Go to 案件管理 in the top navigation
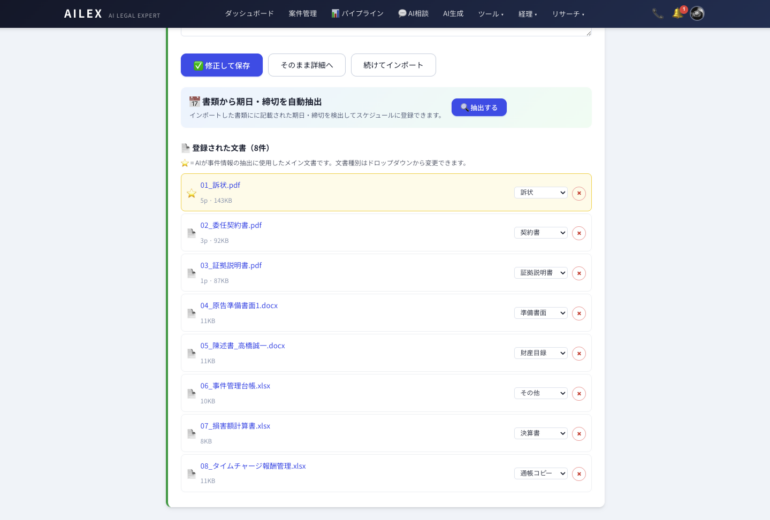 click(x=302, y=14)
